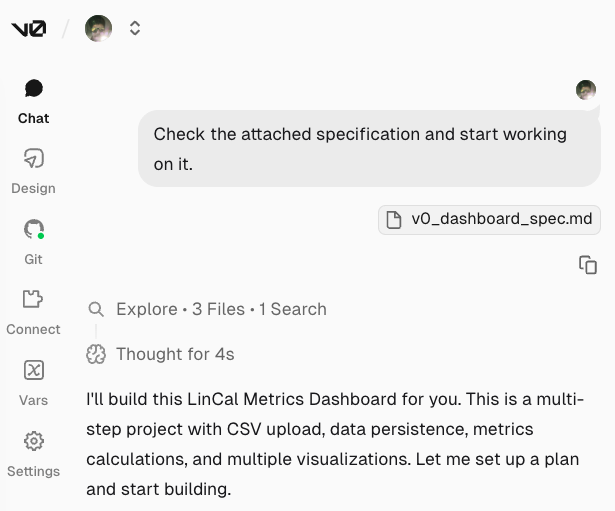
Task: Copy the message with the copy icon
Action: 588,265
